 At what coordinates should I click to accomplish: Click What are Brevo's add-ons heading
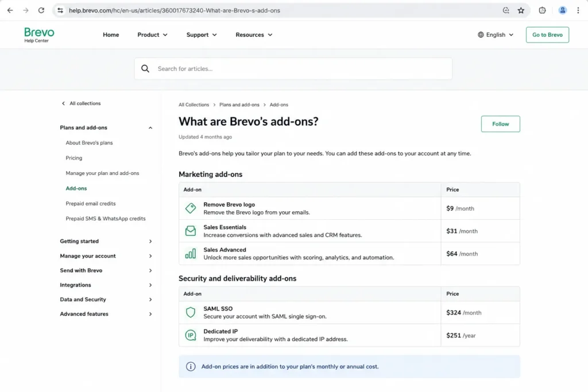click(248, 122)
